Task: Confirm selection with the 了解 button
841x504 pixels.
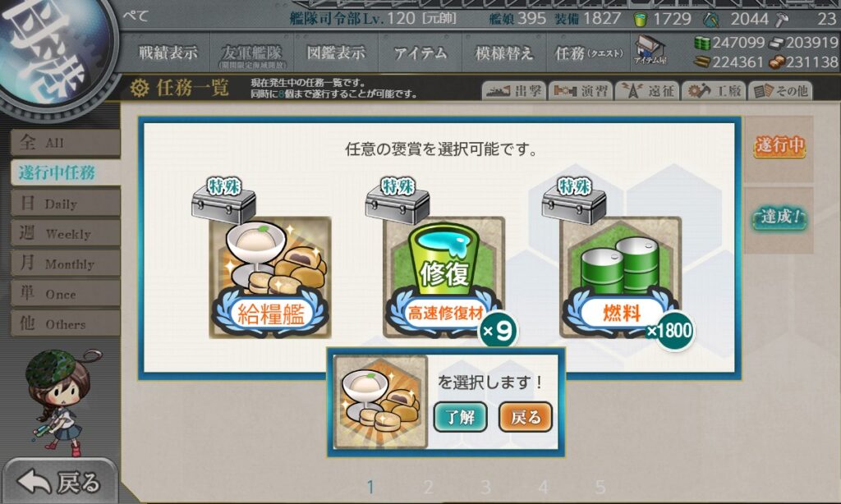Action: [x=460, y=417]
